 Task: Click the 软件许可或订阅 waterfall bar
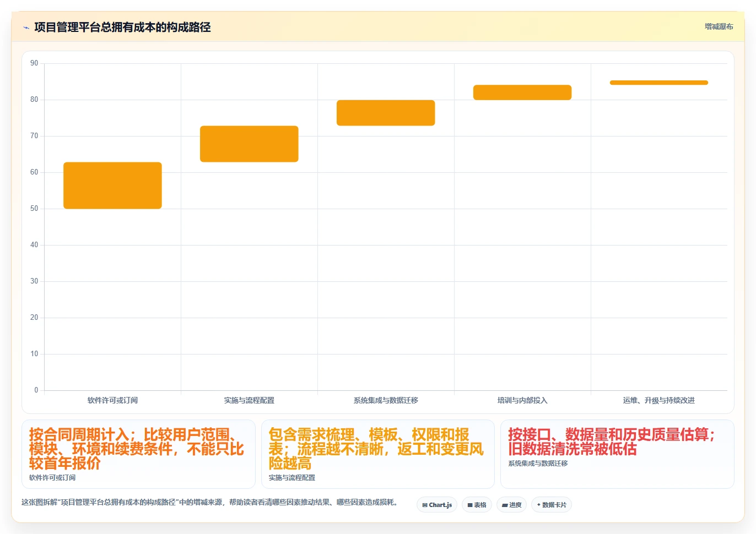coord(112,186)
